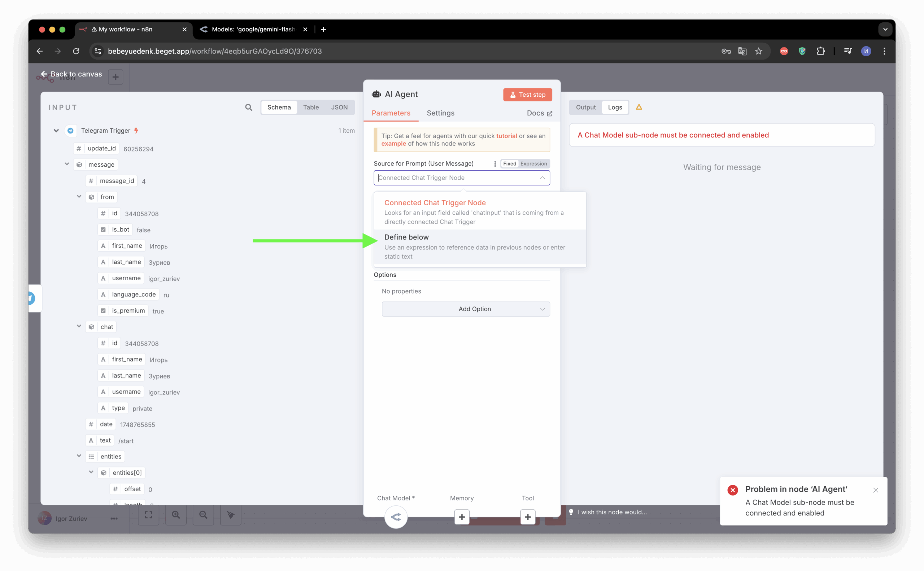
Task: Switch input view to JSON
Action: [339, 107]
